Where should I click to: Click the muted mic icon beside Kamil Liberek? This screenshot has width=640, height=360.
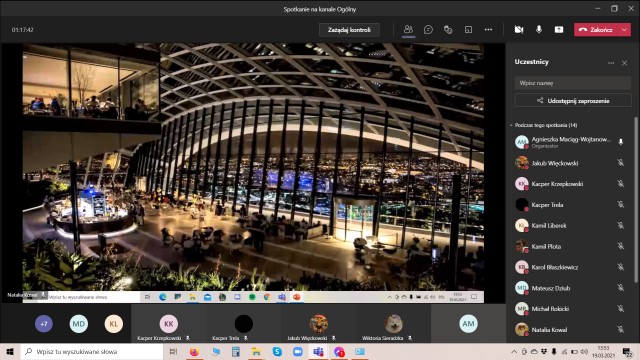620,225
